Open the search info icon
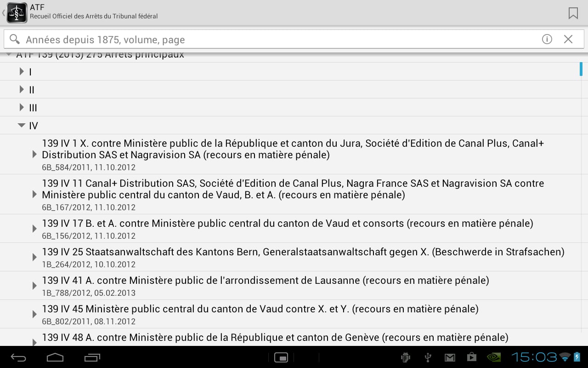Viewport: 588px width, 368px height. pyautogui.click(x=547, y=39)
